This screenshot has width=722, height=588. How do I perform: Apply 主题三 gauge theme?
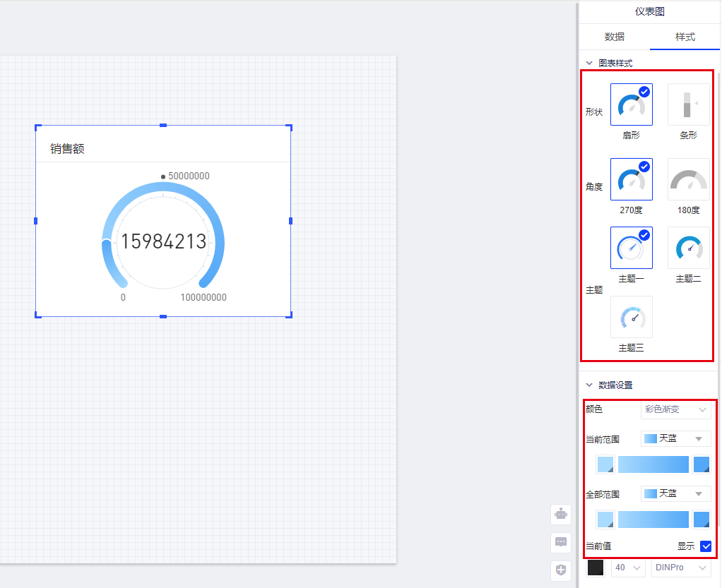tap(631, 317)
